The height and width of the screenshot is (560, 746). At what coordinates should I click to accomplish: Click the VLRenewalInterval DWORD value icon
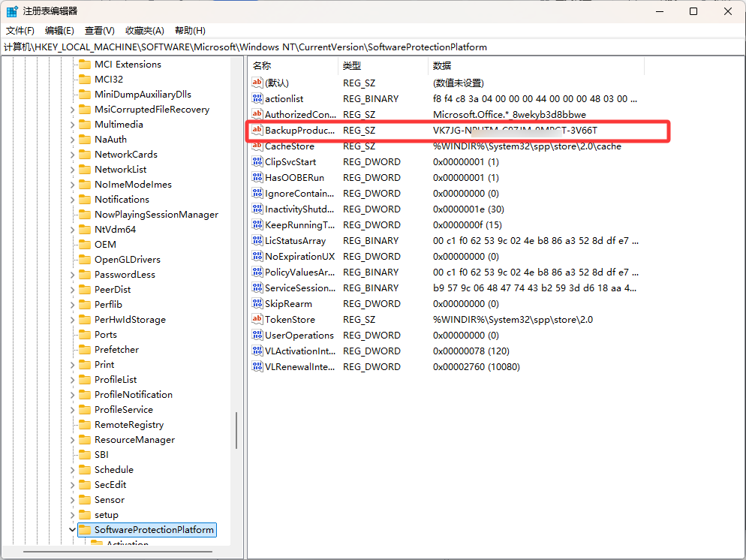pos(257,367)
